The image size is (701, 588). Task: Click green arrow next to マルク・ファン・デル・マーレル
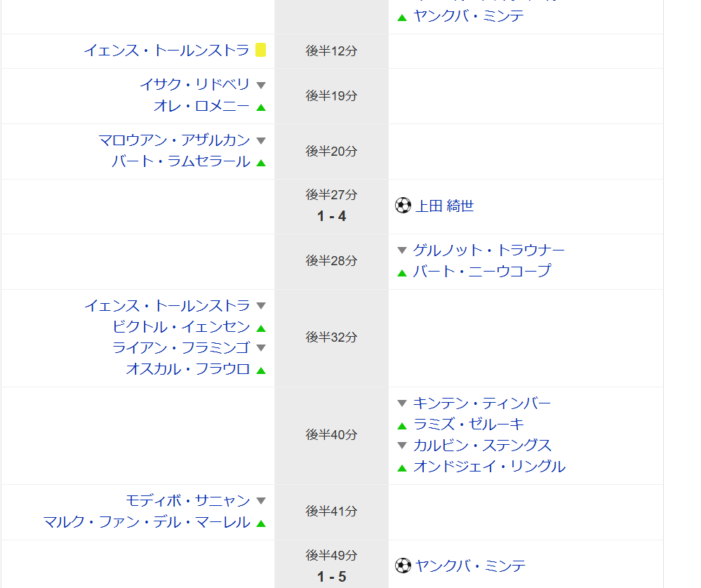coord(261,523)
